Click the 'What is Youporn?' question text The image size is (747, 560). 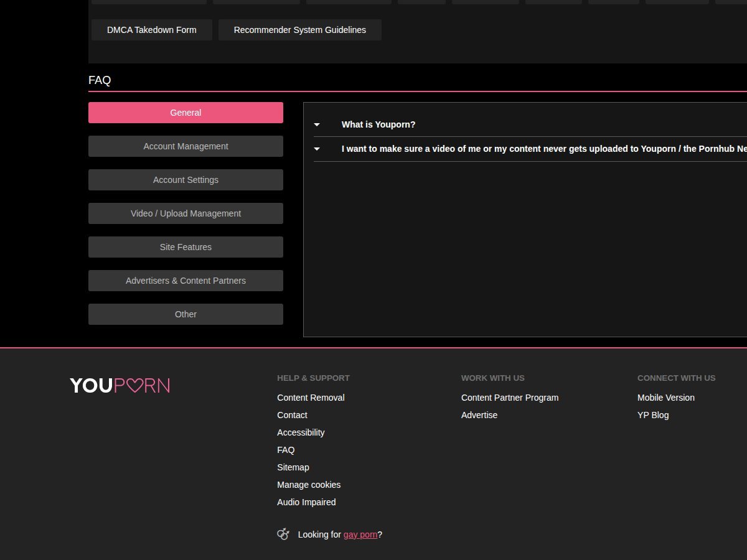(378, 124)
